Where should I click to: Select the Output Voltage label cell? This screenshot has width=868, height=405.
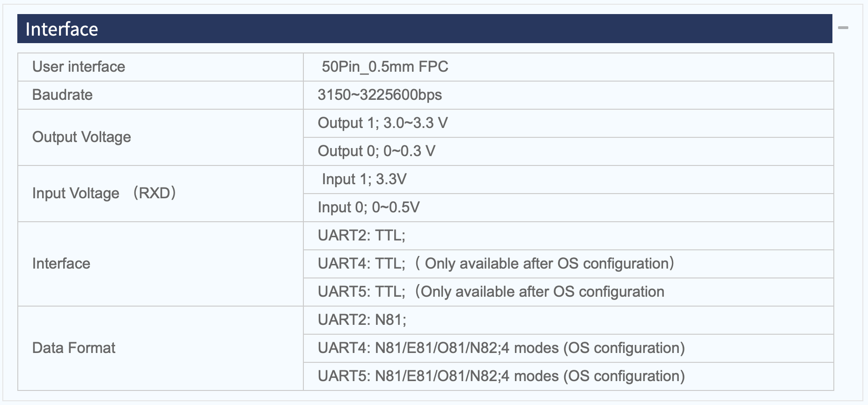pyautogui.click(x=161, y=137)
